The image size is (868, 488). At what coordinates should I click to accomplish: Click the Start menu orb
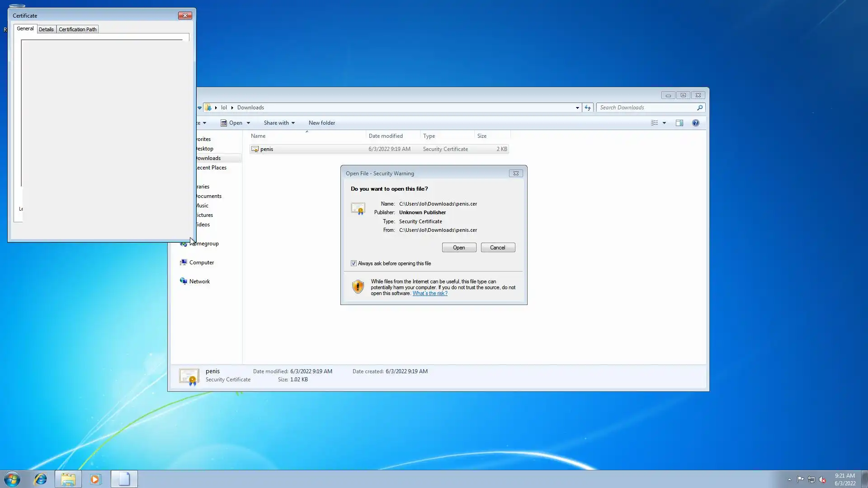12,479
